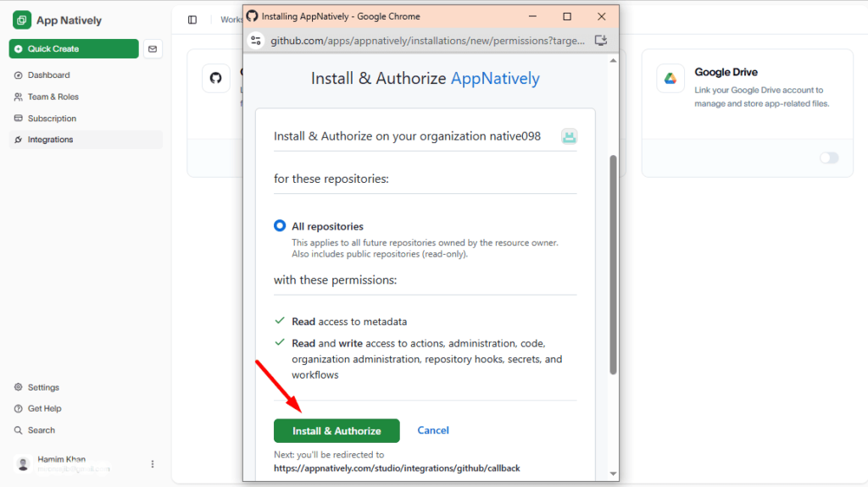Toggle the sidebar collapse icon
The image size is (868, 487).
click(192, 20)
